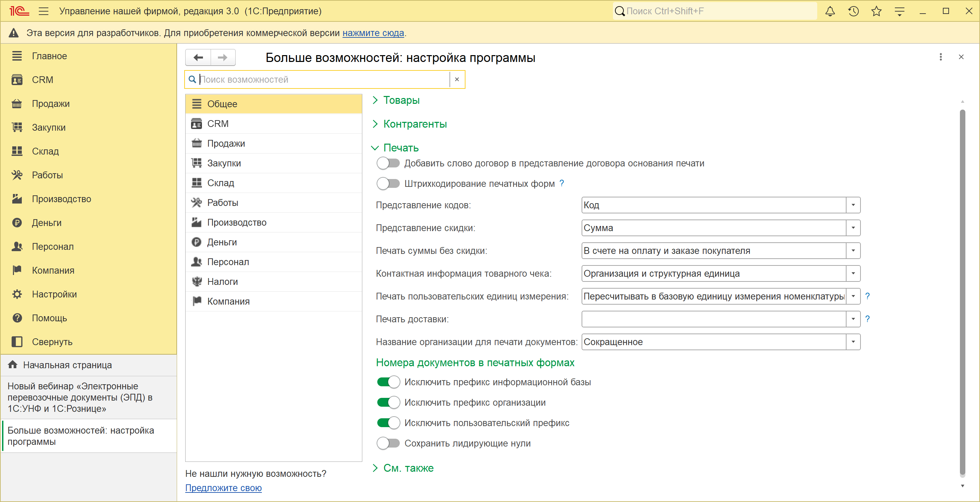Click Склад icon in left sidebar
Viewport: 980px width, 502px height.
17,151
